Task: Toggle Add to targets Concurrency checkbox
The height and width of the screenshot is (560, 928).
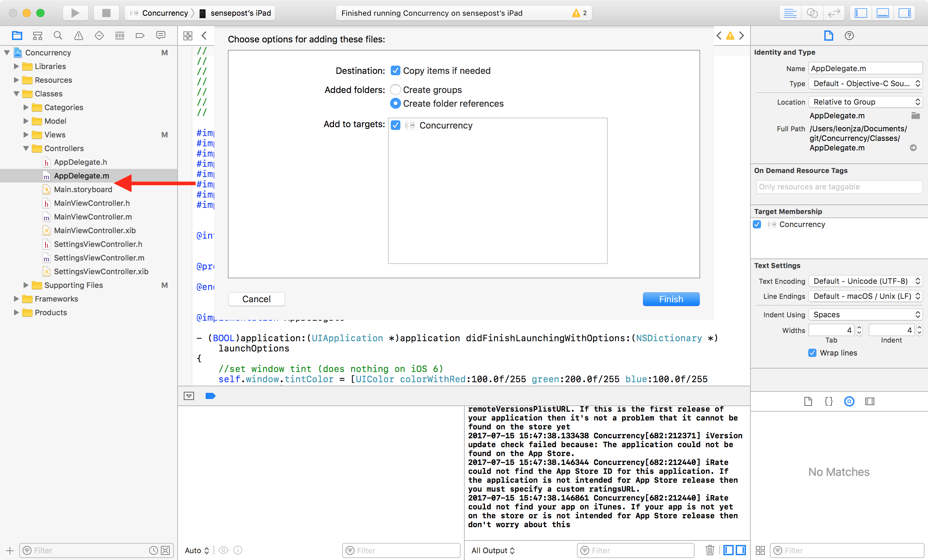Action: tap(396, 125)
